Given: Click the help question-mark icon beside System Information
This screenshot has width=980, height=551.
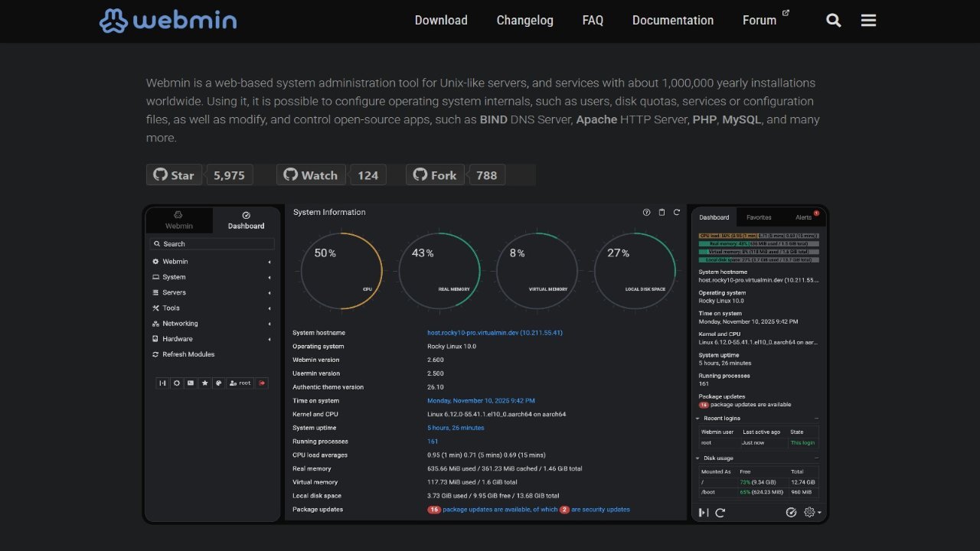Looking at the screenshot, I should 647,213.
